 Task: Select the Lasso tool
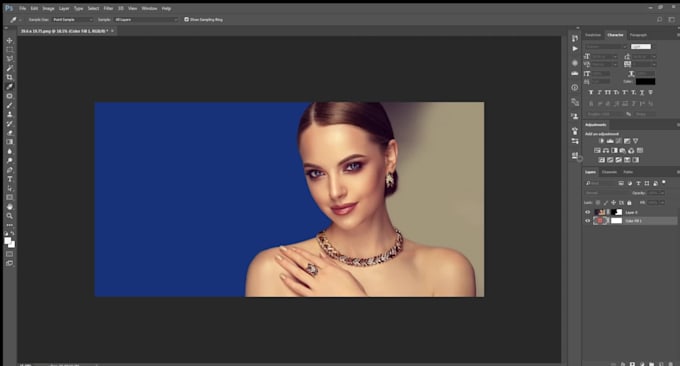pyautogui.click(x=10, y=59)
